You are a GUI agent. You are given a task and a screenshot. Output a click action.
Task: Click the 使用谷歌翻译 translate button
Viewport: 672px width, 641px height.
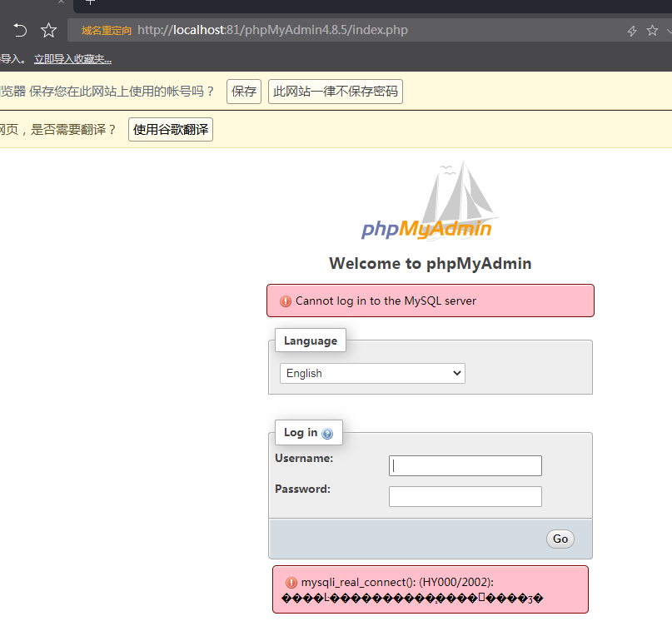171,129
